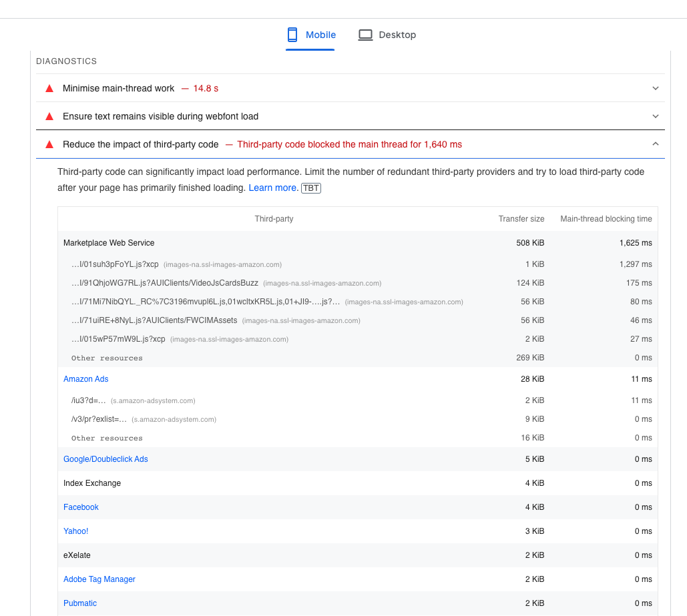
Task: Click the 71Mi7NibQYL resource URL
Action: coord(206,302)
